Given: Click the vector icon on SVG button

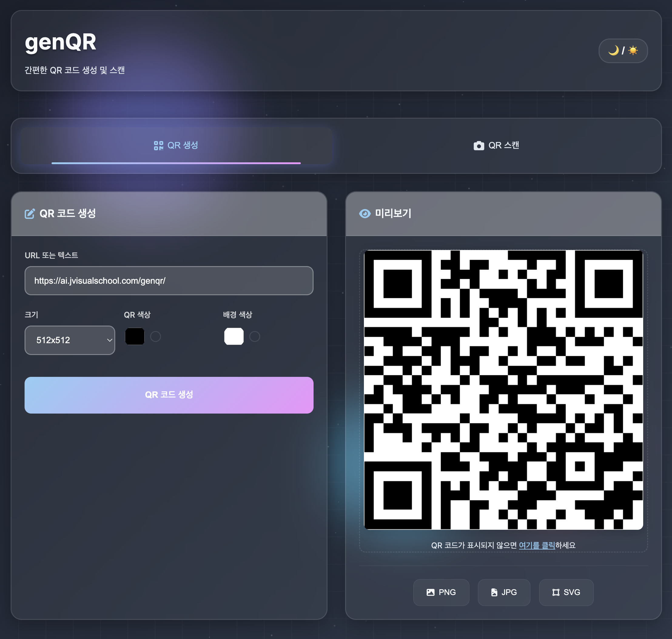Looking at the screenshot, I should (x=556, y=592).
